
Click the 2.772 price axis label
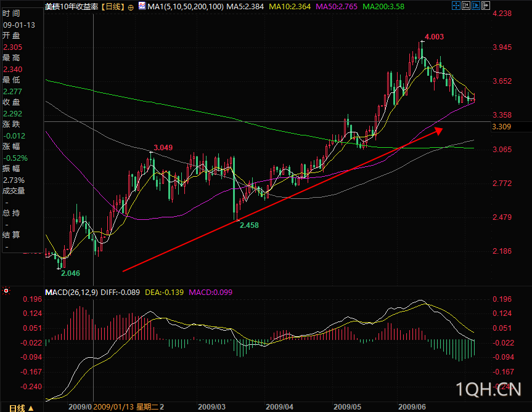click(x=502, y=184)
